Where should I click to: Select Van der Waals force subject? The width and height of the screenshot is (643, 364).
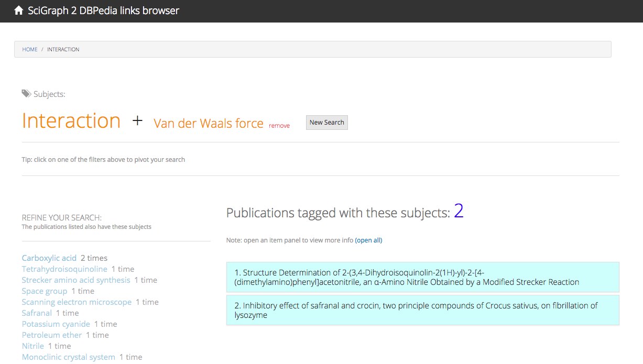coord(209,123)
